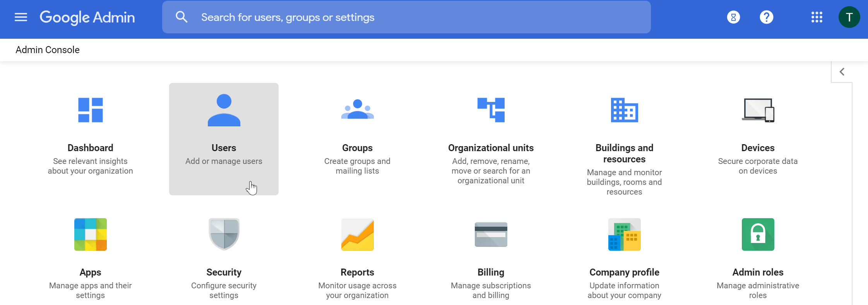868x305 pixels.
Task: Open Billing credit card icon
Action: point(491,234)
